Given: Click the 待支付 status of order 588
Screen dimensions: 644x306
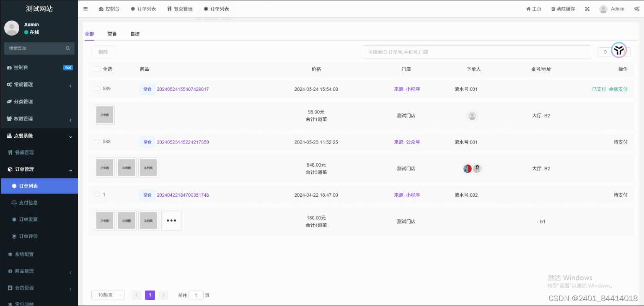Looking at the screenshot, I should coord(621,142).
